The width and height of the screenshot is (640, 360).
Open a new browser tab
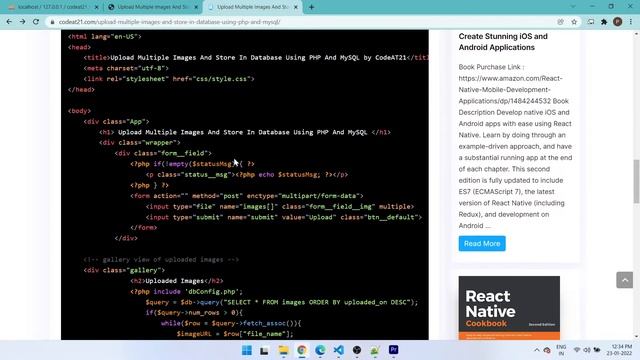311,7
